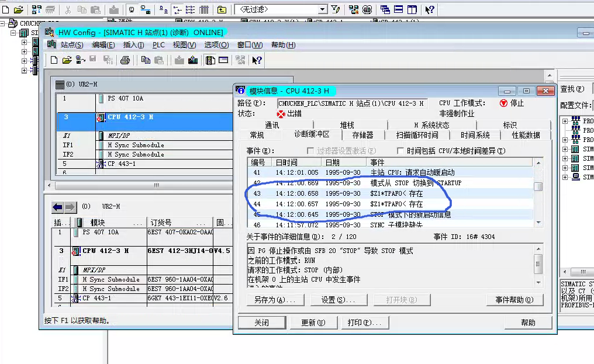Click the rack view horizontal scrollbar thumb
The width and height of the screenshot is (594, 364).
pos(157,185)
